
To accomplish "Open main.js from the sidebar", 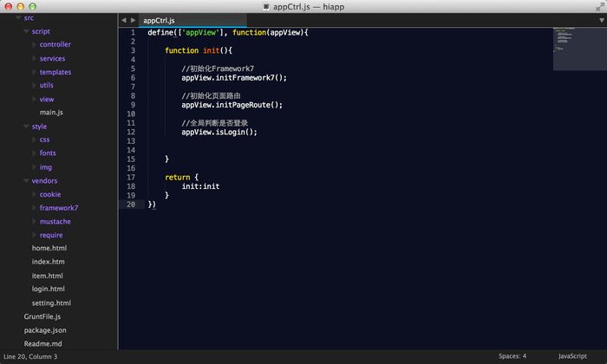I will coord(51,112).
